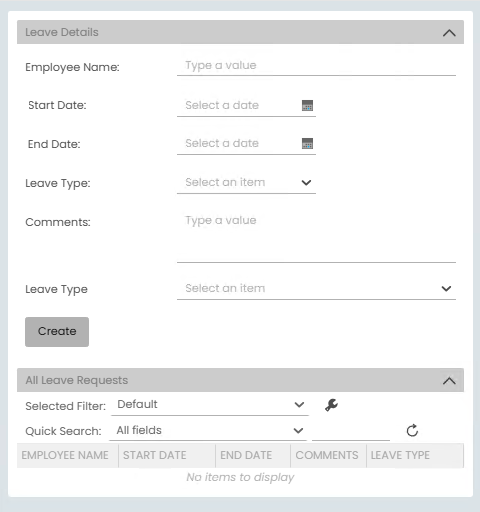Screen dimensions: 480x512
Task: Open the wide Leave Type dropdown above Create
Action: pos(316,289)
